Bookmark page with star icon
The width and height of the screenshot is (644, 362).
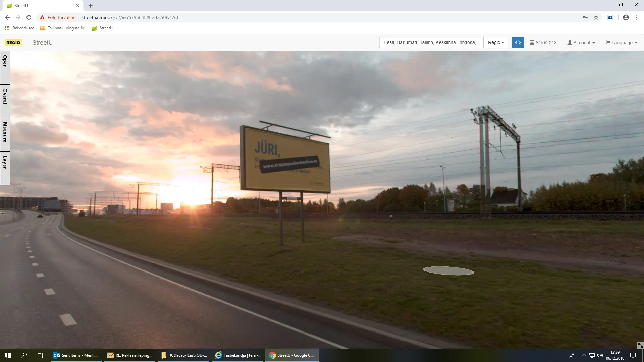tap(596, 17)
